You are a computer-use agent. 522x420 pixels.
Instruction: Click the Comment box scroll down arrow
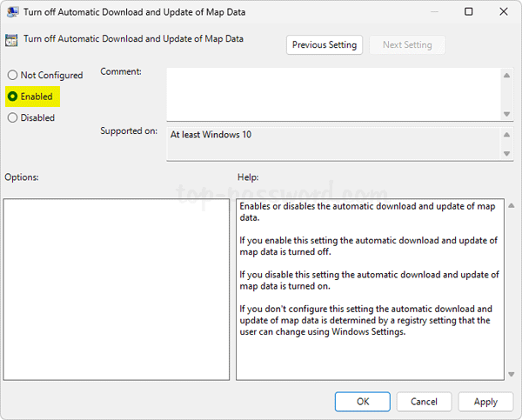click(507, 113)
